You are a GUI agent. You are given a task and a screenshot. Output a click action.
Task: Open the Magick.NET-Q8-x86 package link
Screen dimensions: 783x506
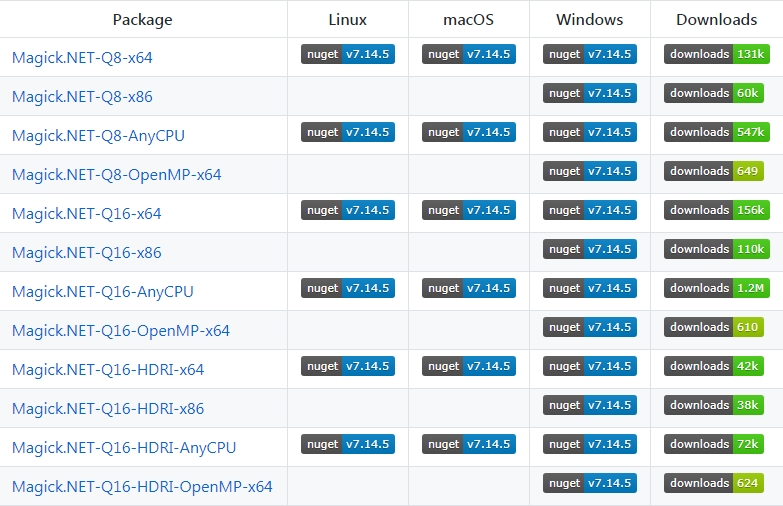tap(82, 97)
